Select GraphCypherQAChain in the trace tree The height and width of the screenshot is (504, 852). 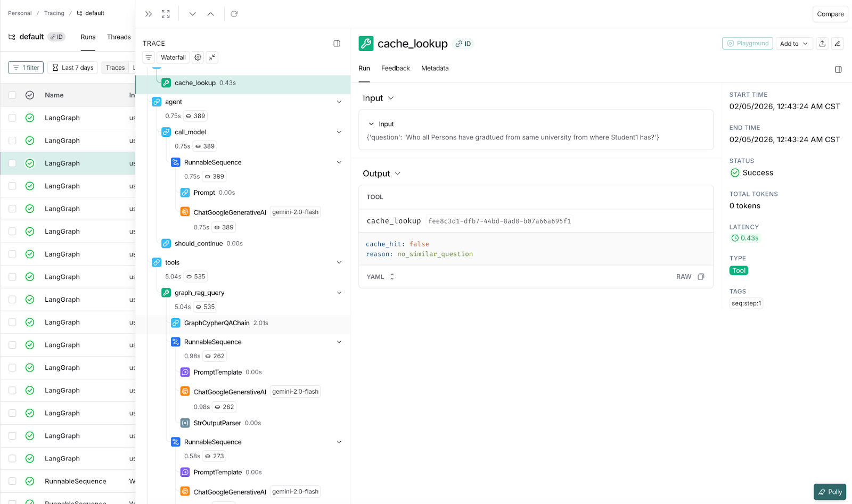217,323
